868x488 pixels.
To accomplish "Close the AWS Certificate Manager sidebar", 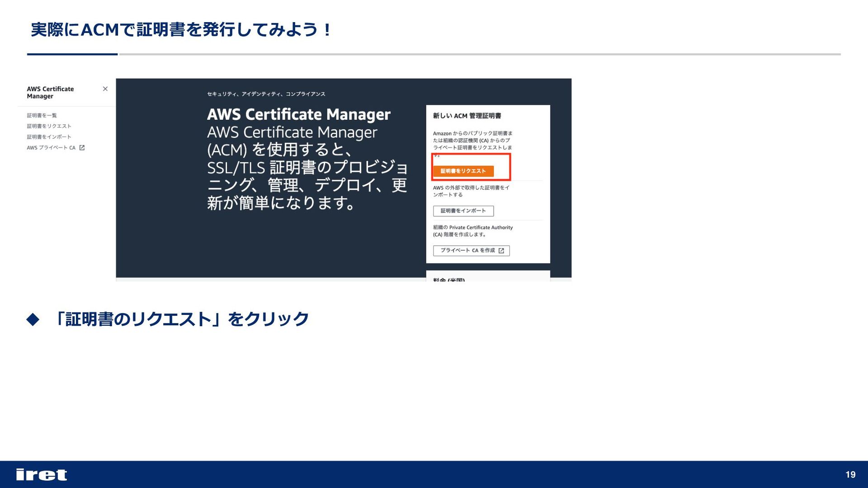I will (x=105, y=89).
